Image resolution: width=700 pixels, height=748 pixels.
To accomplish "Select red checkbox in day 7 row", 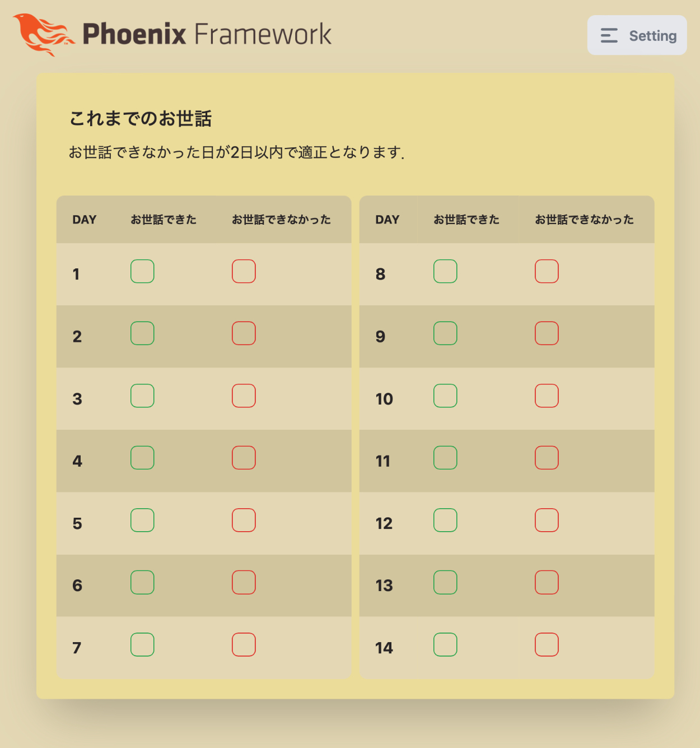I will 244,644.
